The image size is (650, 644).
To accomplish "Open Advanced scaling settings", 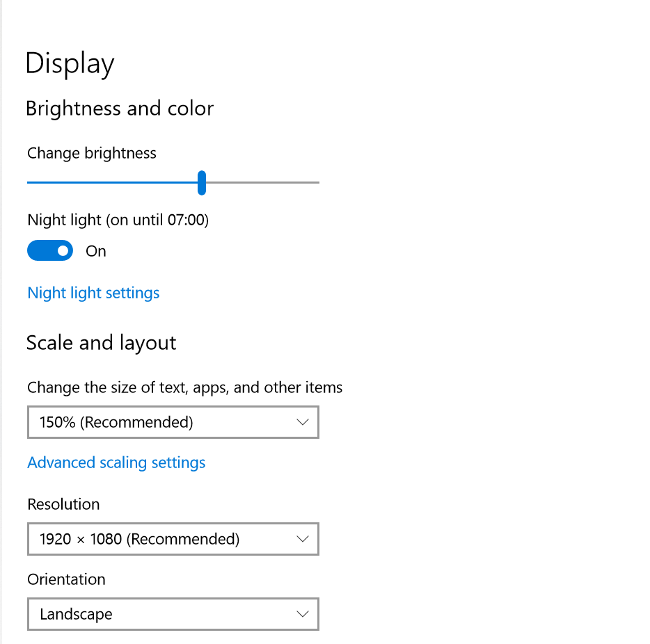I will [x=116, y=462].
